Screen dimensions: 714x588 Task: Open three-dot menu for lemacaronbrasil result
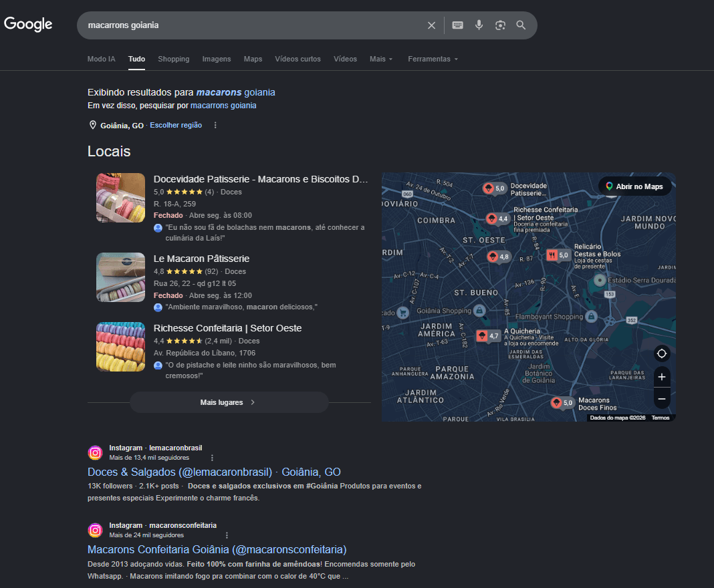(212, 458)
